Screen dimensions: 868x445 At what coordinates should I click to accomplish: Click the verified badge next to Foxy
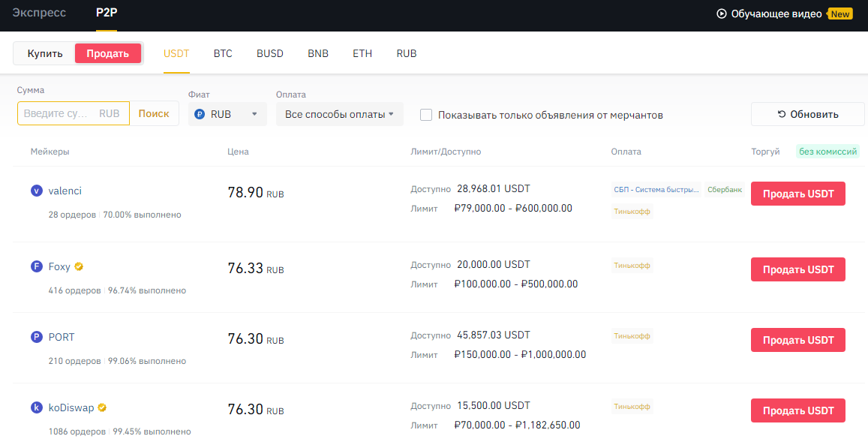coord(78,266)
